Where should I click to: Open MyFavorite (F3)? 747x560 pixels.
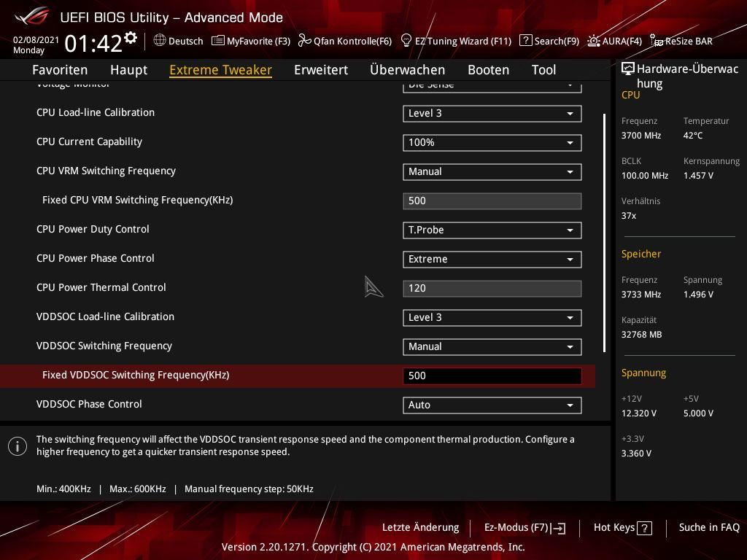pyautogui.click(x=251, y=41)
